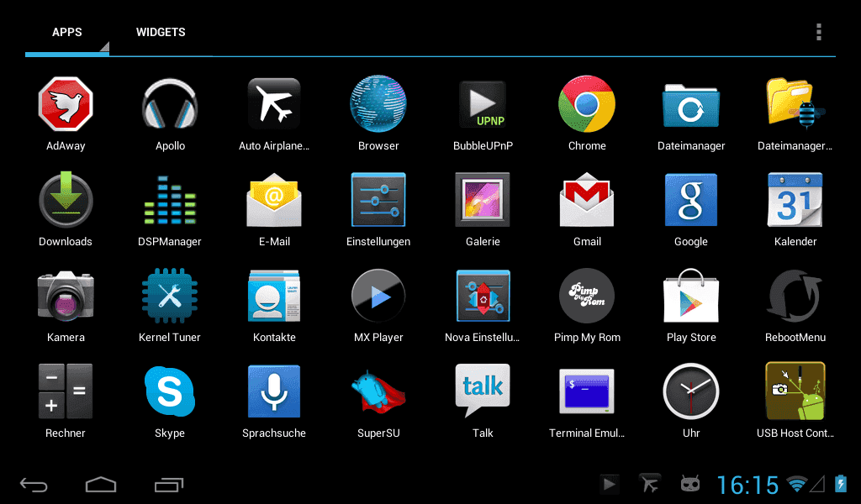Tap the Back navigation button
The height and width of the screenshot is (504, 861).
click(34, 485)
